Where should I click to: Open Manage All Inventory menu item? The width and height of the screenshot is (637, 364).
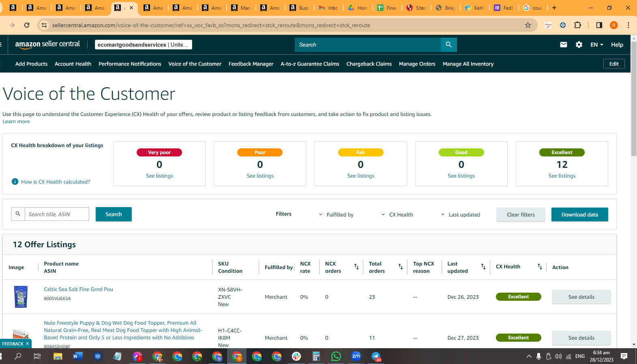[x=468, y=64]
